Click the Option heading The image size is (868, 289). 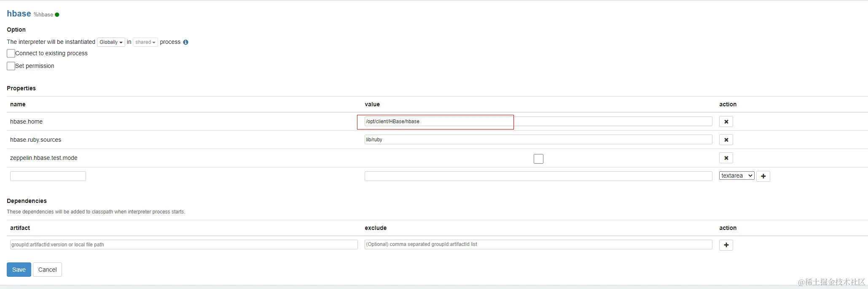pos(16,30)
